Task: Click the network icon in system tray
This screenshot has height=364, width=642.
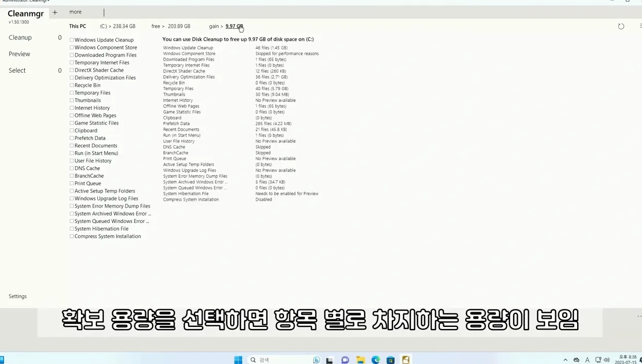Action: coord(598,360)
